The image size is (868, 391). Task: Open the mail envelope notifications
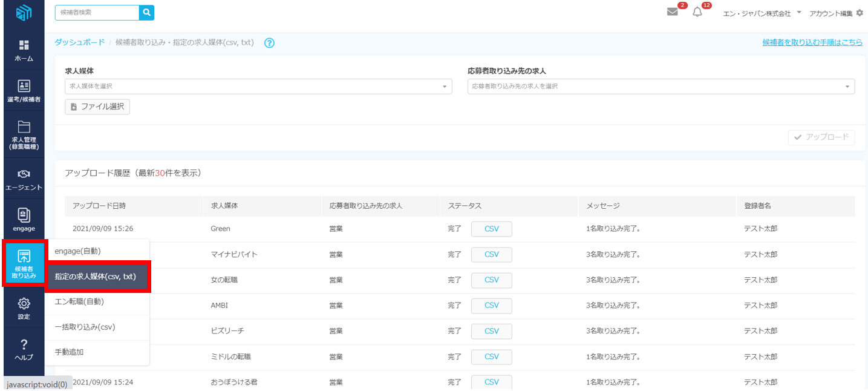[x=672, y=12]
